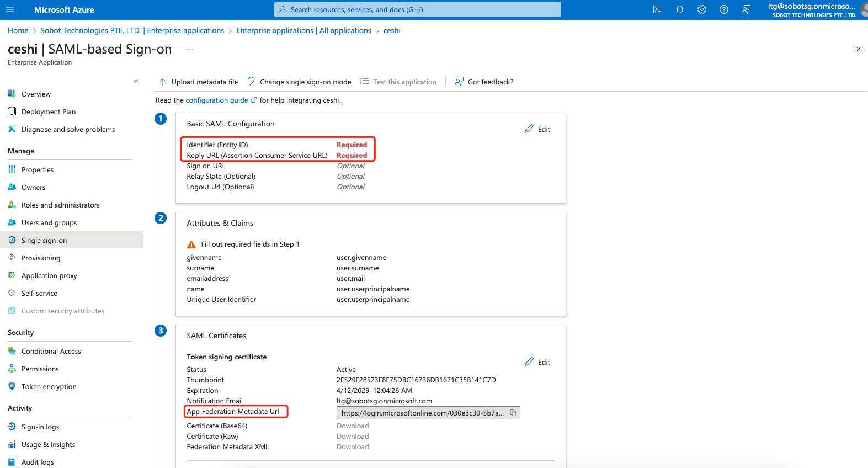Go to the Home breadcrumb

click(x=18, y=30)
